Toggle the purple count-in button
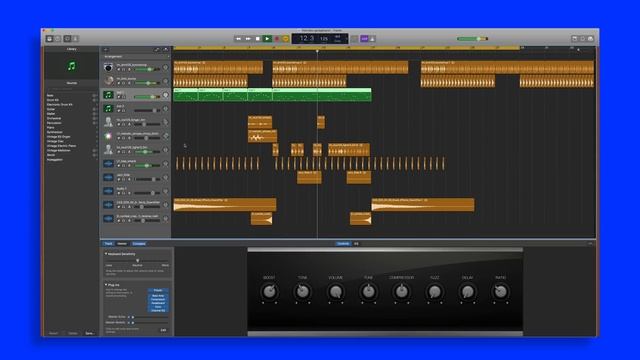The image size is (640, 360). click(x=364, y=39)
